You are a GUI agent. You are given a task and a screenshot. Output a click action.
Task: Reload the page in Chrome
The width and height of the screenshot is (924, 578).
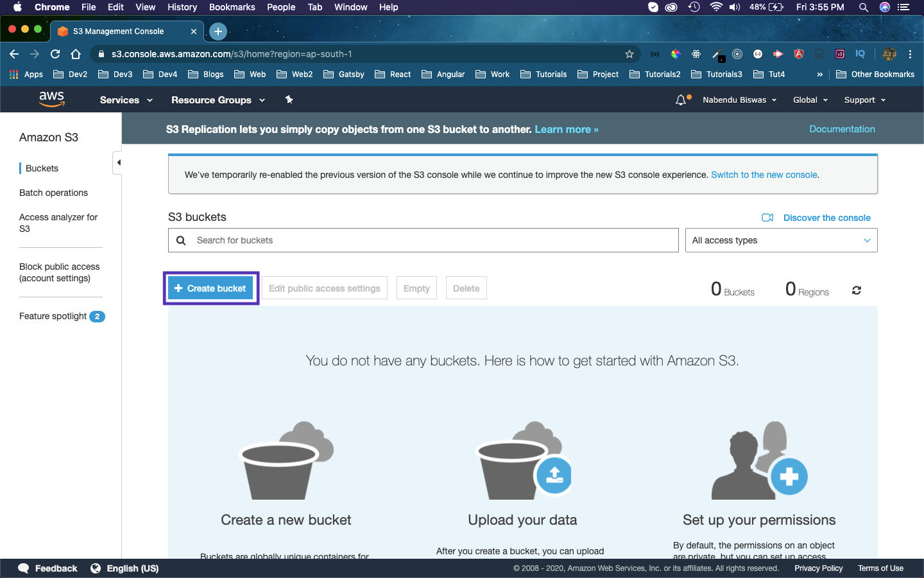click(55, 54)
